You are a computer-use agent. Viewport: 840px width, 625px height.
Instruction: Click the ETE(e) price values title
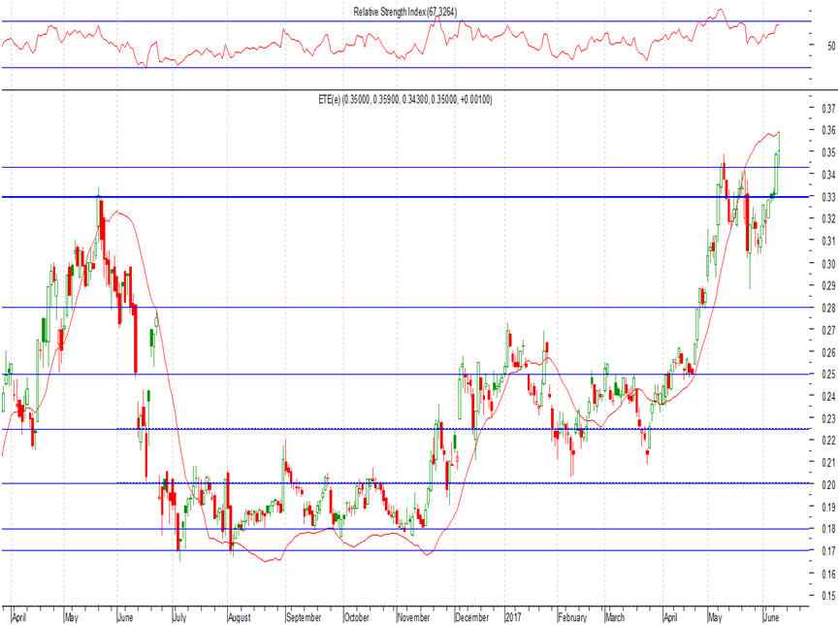[405, 99]
